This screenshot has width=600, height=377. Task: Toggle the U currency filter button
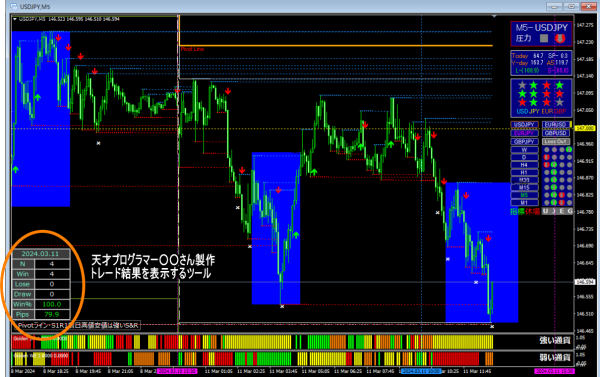pos(545,211)
